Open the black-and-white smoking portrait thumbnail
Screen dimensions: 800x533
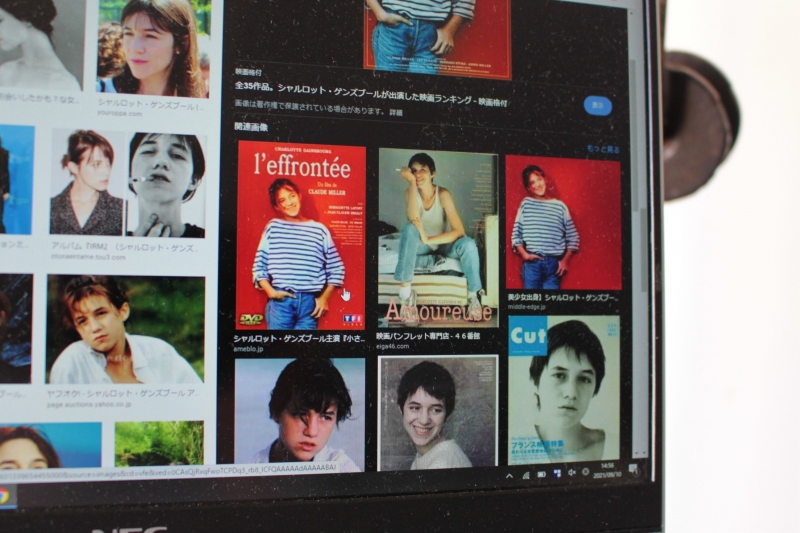coord(166,185)
